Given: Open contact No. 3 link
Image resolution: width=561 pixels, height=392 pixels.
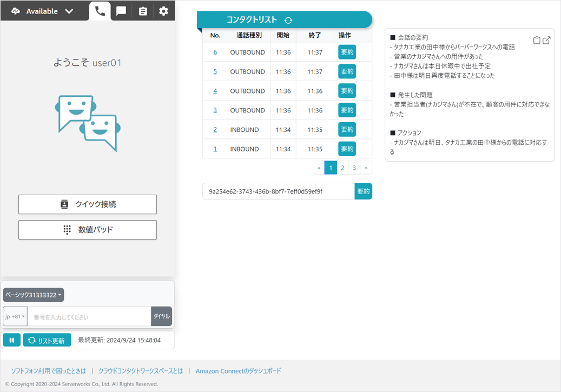Looking at the screenshot, I should (x=215, y=110).
